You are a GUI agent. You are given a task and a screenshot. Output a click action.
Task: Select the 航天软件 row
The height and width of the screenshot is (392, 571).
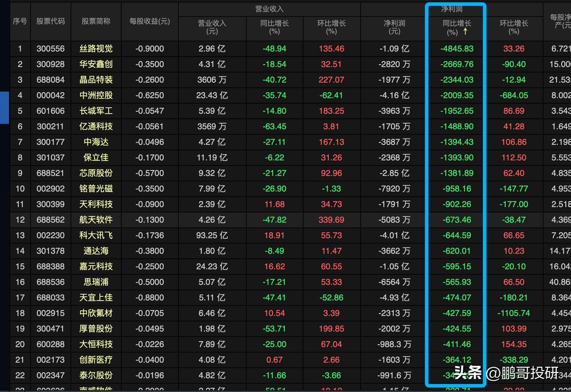click(97, 219)
